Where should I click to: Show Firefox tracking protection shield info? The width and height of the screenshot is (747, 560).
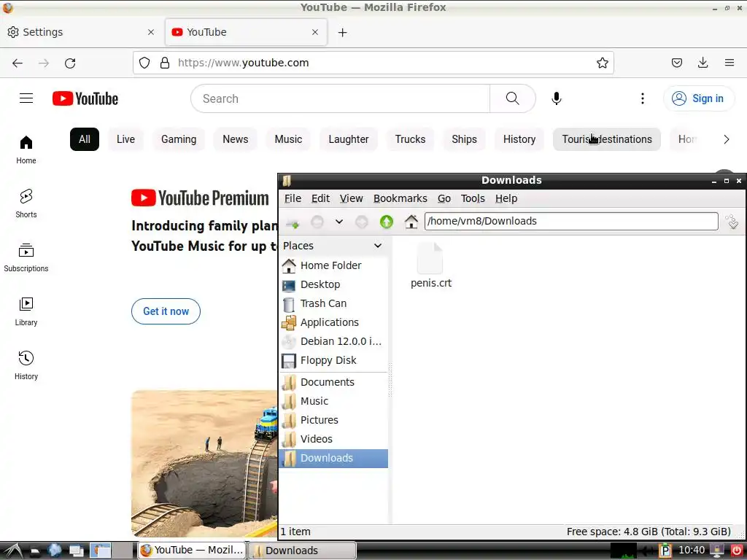click(144, 63)
